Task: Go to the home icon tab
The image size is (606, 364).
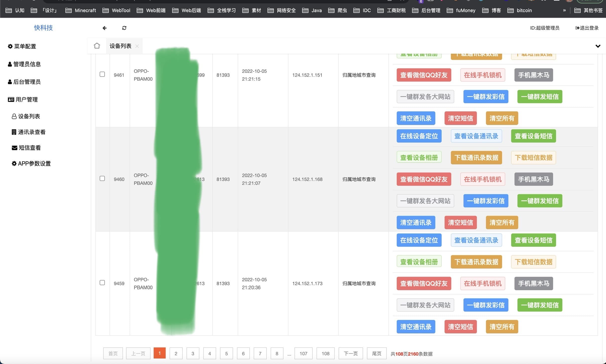Action: point(97,46)
